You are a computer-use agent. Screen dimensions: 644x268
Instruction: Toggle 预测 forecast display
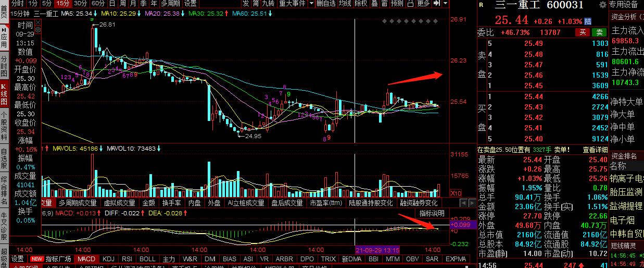tap(397, 4)
